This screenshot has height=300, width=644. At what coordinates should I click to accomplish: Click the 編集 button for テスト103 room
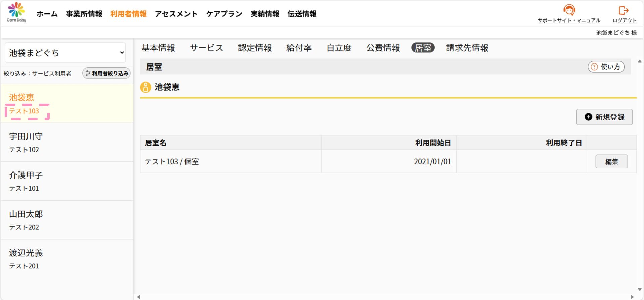(x=611, y=162)
